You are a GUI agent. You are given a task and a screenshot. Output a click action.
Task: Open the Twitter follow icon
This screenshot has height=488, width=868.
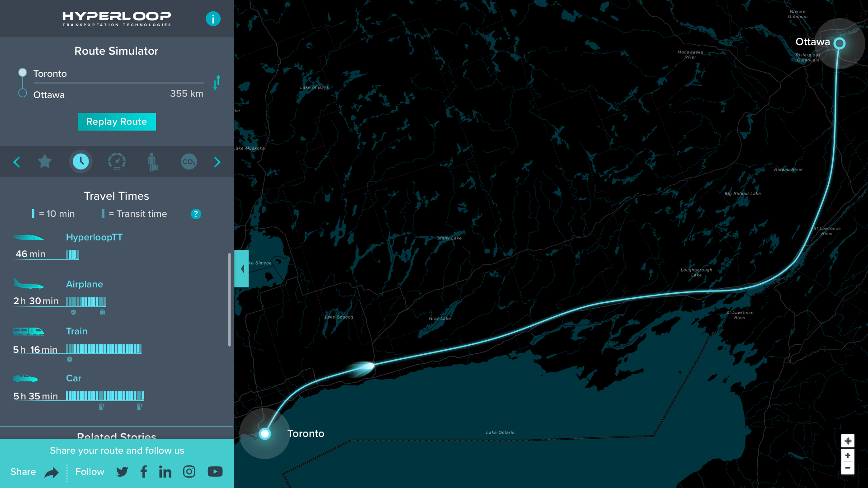(122, 472)
